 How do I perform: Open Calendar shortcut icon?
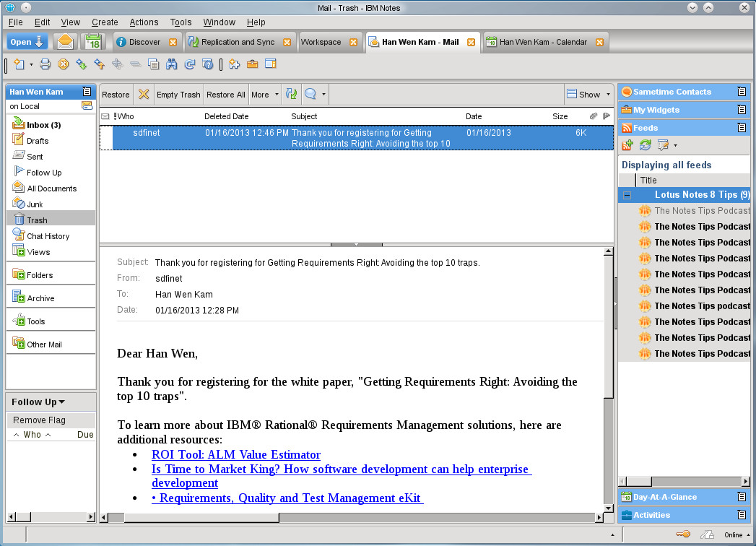[x=93, y=42]
